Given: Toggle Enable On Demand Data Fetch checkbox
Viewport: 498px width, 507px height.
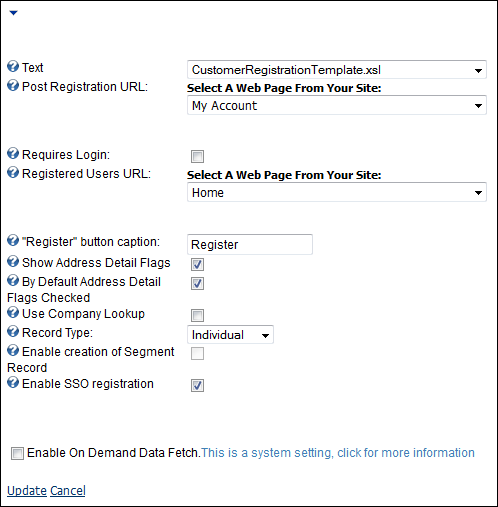Looking at the screenshot, I should click(17, 454).
